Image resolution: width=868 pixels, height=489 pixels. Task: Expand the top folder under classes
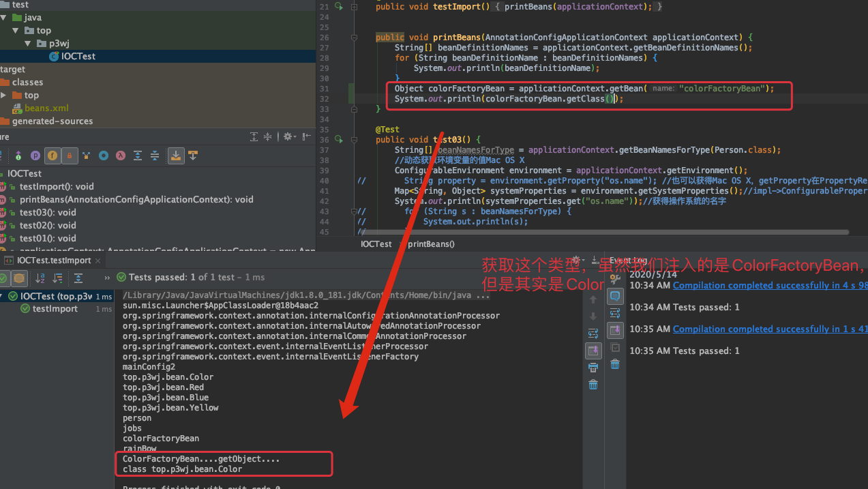pos(4,95)
